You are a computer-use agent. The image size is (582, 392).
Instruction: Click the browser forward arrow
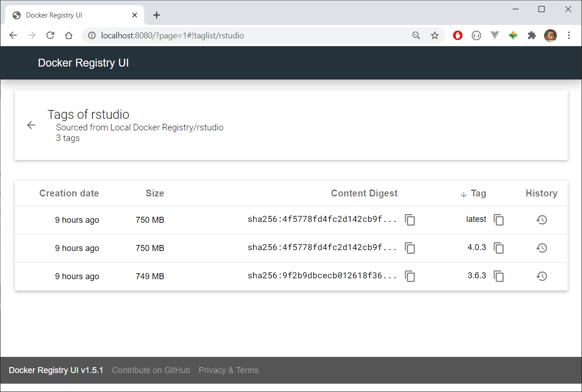point(31,36)
